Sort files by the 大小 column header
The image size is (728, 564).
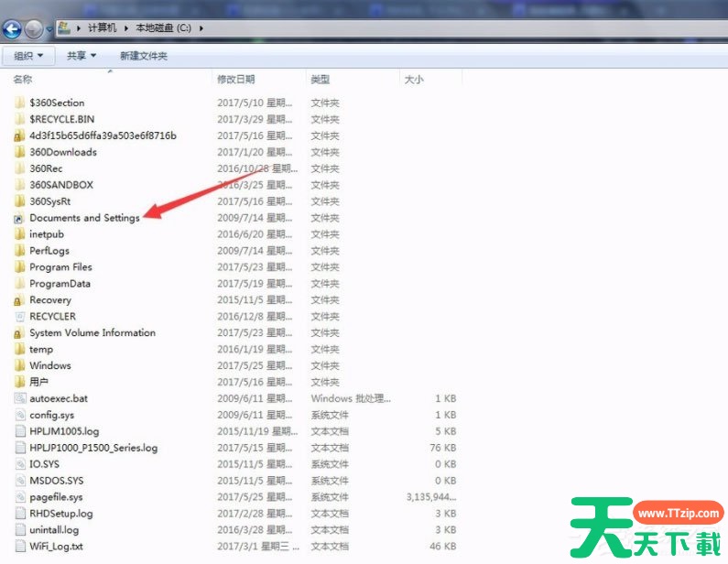[x=414, y=80]
